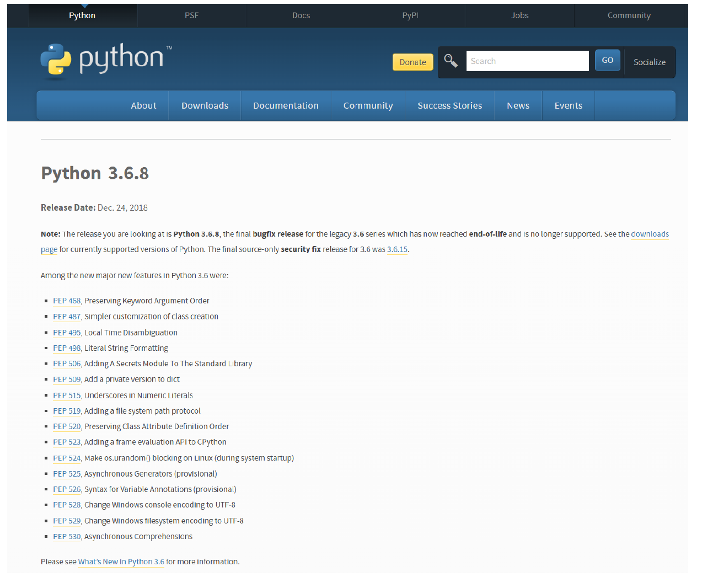The width and height of the screenshot is (702, 588).
Task: Select the Community tab in top bar
Action: (x=629, y=15)
